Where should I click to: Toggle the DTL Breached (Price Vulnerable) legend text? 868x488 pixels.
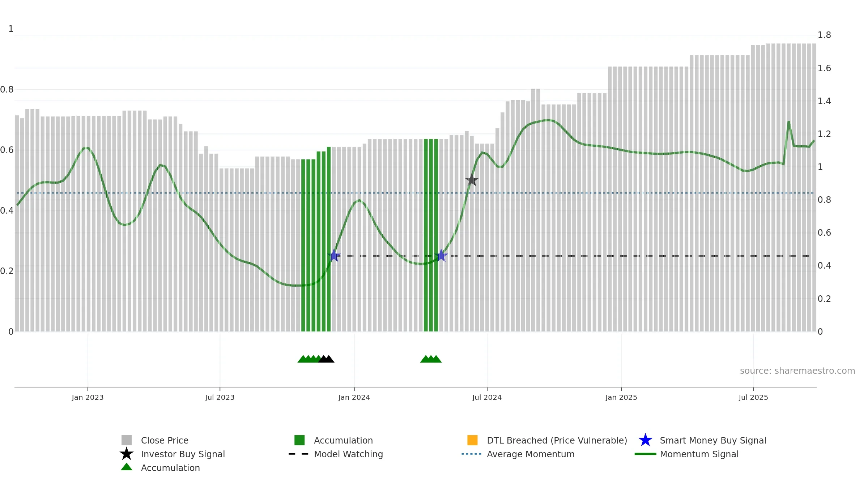557,440
